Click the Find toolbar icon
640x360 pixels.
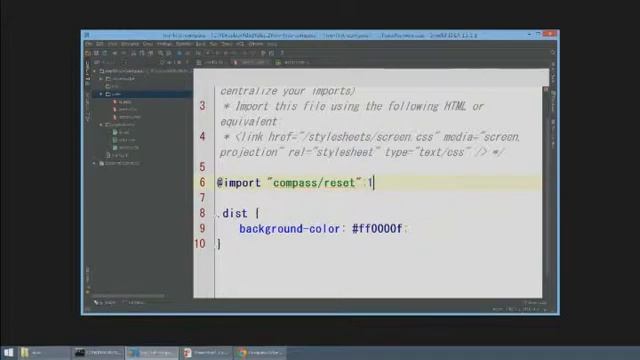point(160,53)
